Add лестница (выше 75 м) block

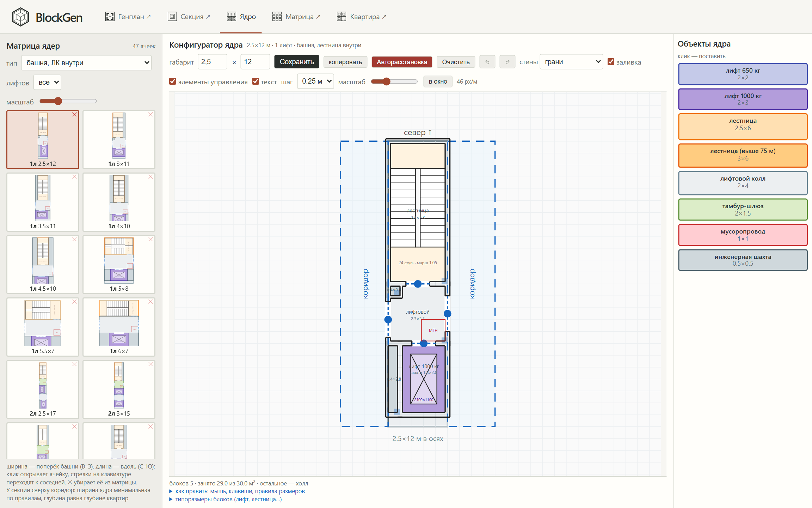tap(743, 155)
